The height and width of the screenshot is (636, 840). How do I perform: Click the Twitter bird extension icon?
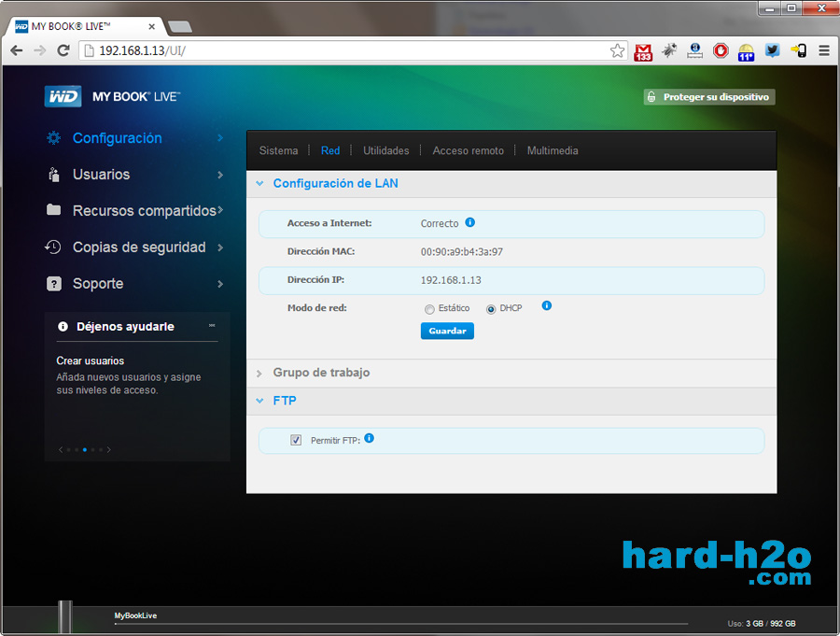pos(772,51)
